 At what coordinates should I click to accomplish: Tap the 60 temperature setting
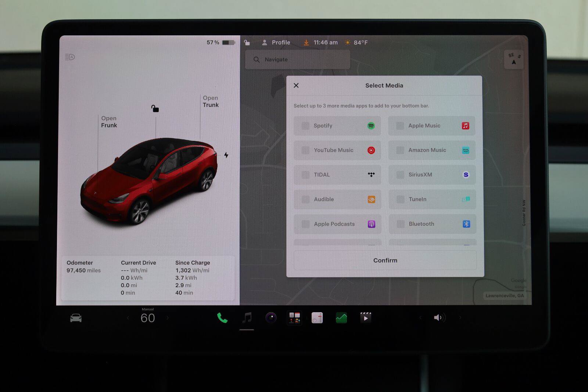pos(148,318)
